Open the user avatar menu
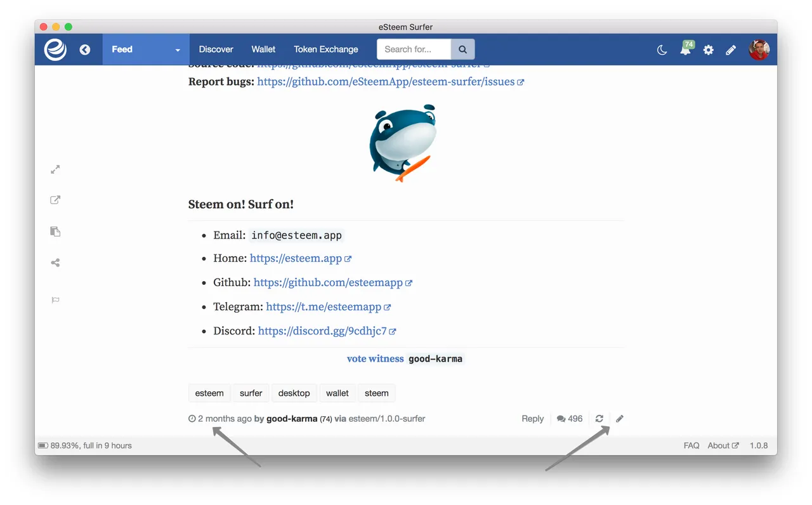The height and width of the screenshot is (505, 812). pos(759,49)
